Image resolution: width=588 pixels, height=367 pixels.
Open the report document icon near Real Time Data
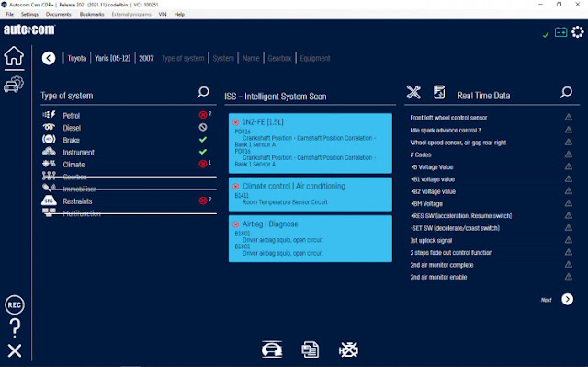coord(439,92)
